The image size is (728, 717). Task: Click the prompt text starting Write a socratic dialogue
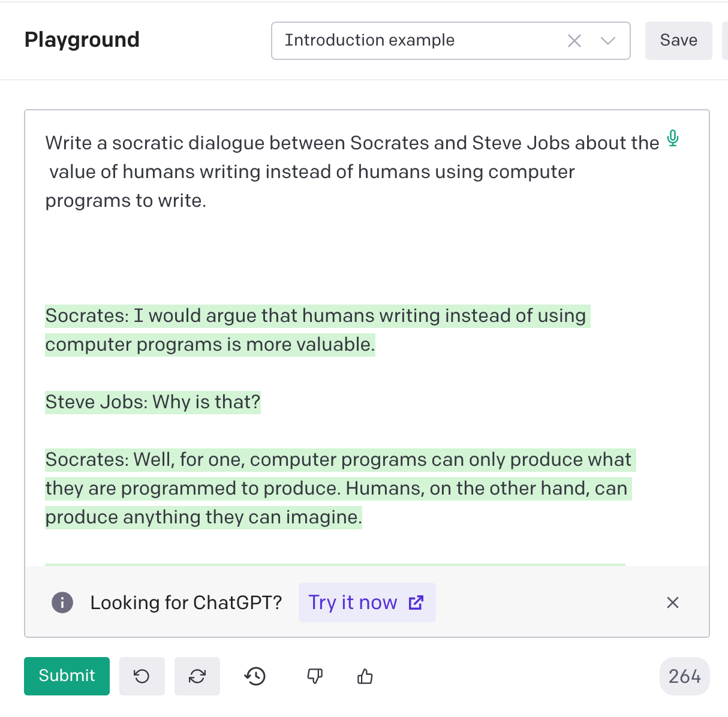352,171
